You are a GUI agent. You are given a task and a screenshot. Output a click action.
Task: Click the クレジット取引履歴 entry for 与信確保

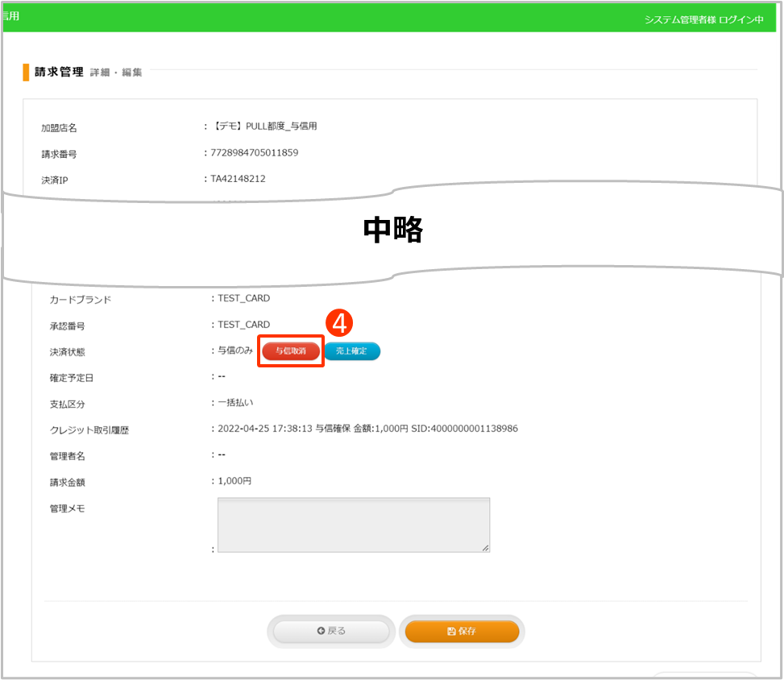coord(367,429)
